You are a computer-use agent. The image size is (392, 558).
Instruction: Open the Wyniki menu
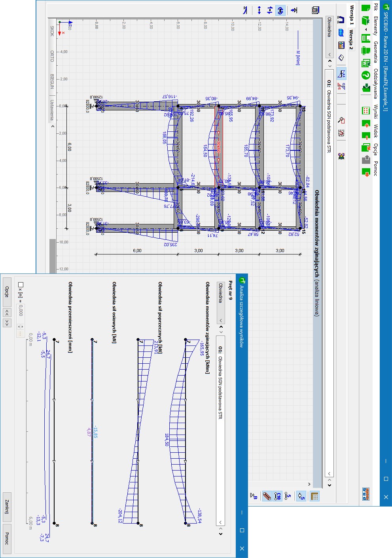pos(375,112)
